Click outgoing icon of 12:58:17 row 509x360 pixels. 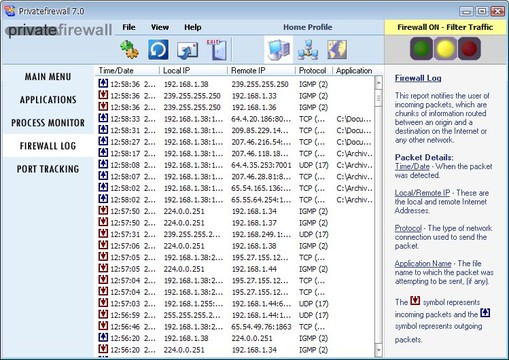103,152
